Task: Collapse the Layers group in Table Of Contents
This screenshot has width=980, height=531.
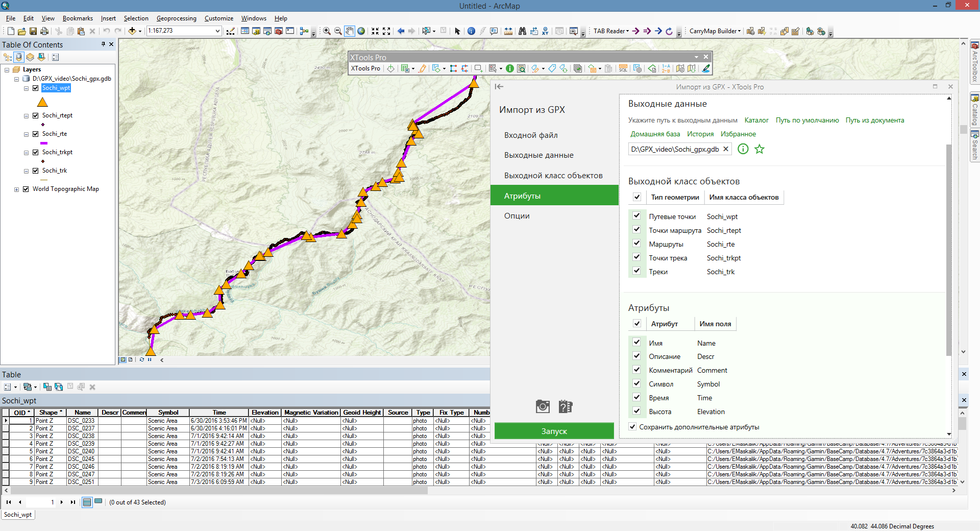Action: (7, 70)
